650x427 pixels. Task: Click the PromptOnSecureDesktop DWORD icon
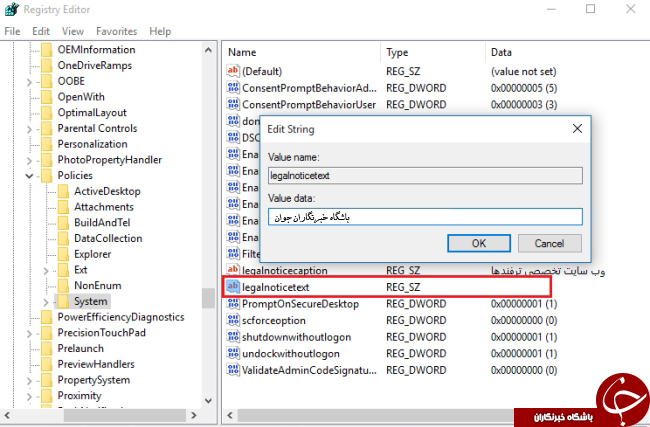(233, 303)
